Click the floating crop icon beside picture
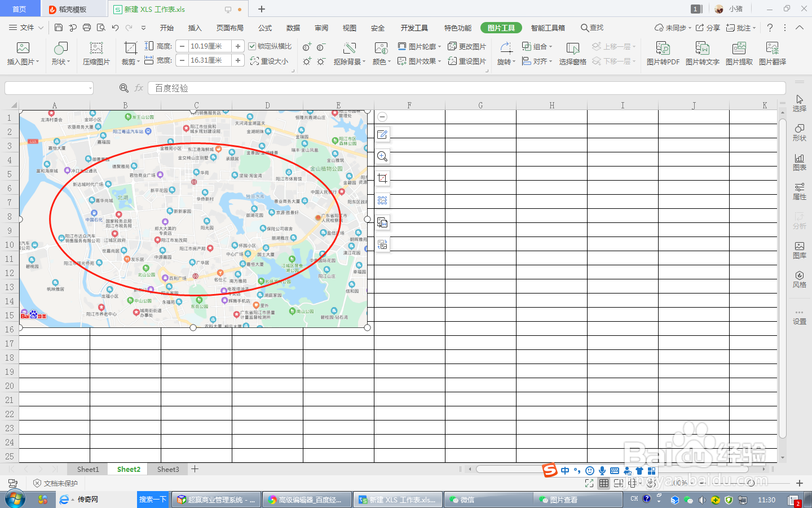812x508 pixels. [382, 178]
